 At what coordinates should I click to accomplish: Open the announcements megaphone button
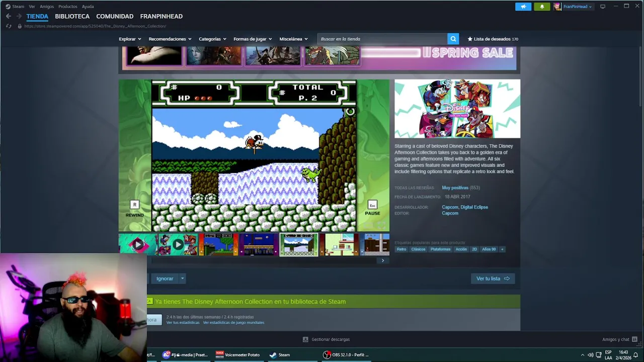[x=523, y=7]
